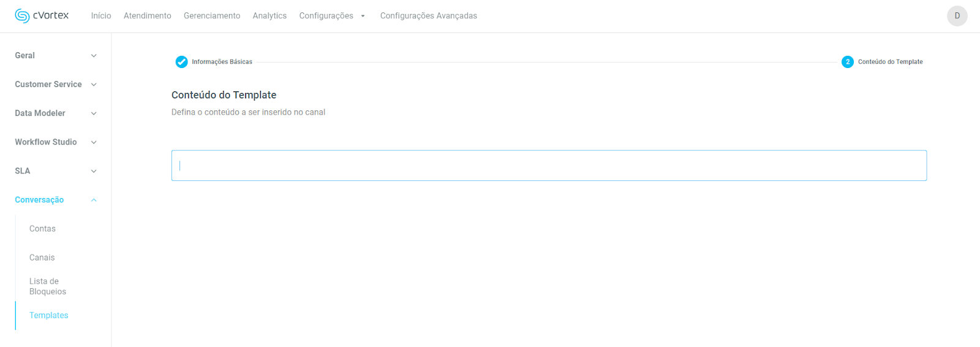The height and width of the screenshot is (347, 980).
Task: Open the Configurações dropdown arrow
Action: coord(363,16)
